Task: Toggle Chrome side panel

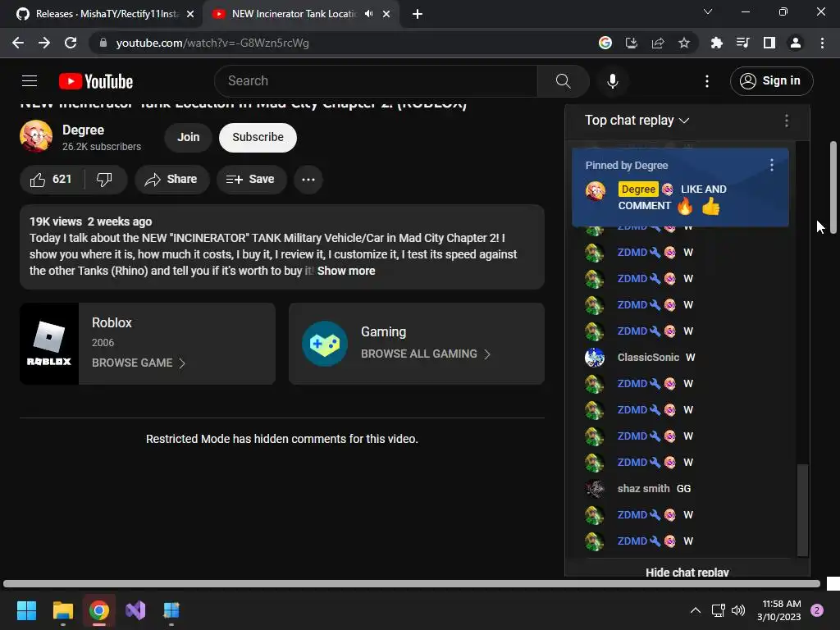Action: (x=769, y=43)
